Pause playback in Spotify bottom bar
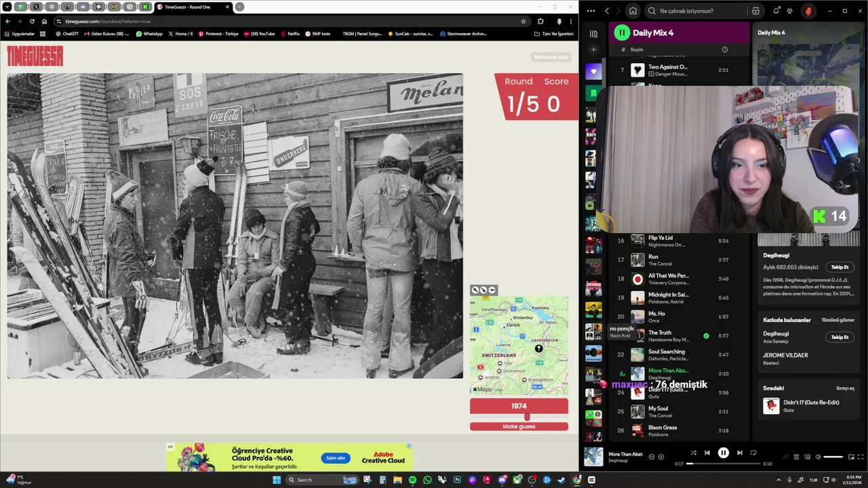 tap(724, 453)
